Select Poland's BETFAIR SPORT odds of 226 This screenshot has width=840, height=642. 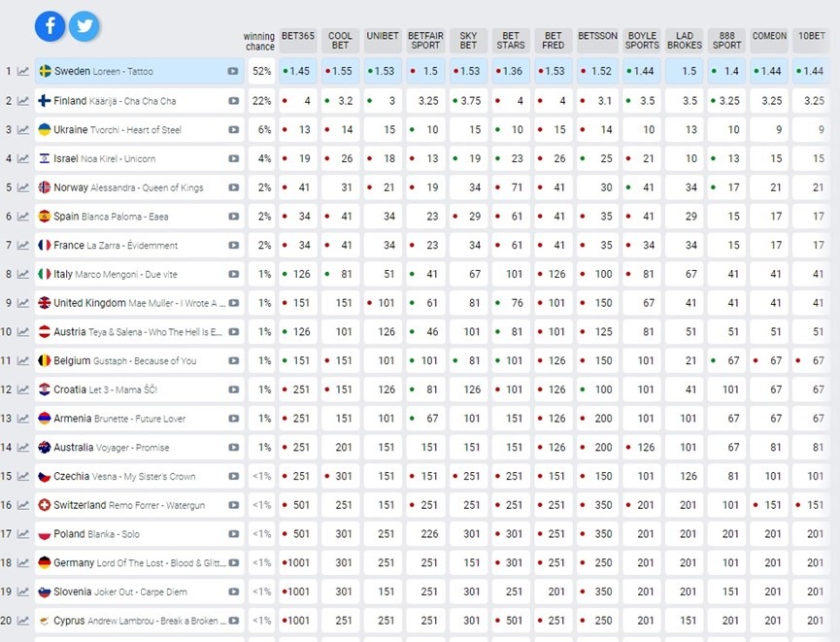pos(425,534)
